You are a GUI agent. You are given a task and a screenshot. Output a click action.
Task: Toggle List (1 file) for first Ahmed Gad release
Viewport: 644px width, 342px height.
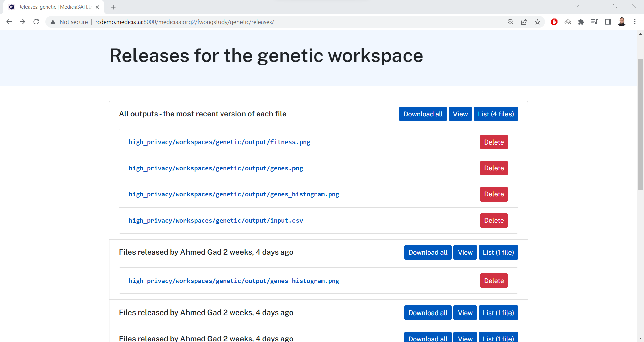tap(498, 252)
